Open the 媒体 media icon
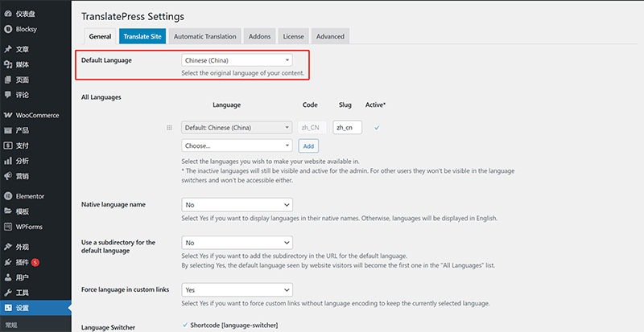This screenshot has height=332, width=644. click(x=8, y=64)
